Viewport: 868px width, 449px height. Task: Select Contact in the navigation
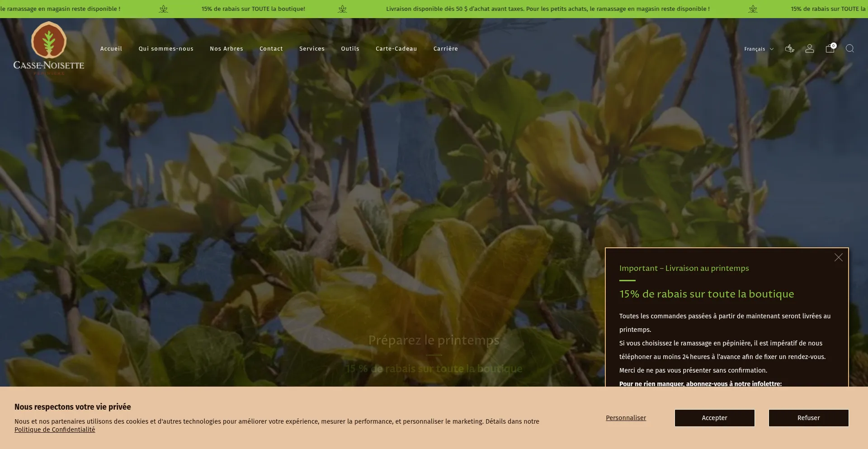point(271,48)
